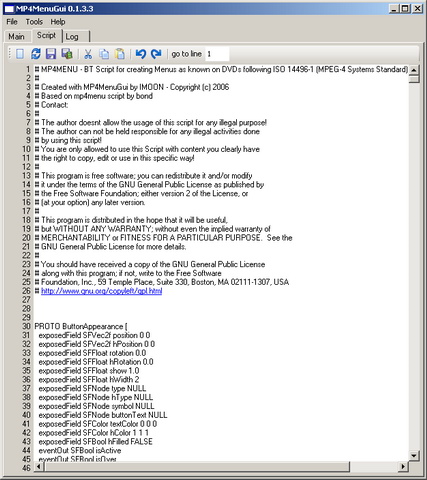Redo edit with the Redo arrow

(156, 54)
